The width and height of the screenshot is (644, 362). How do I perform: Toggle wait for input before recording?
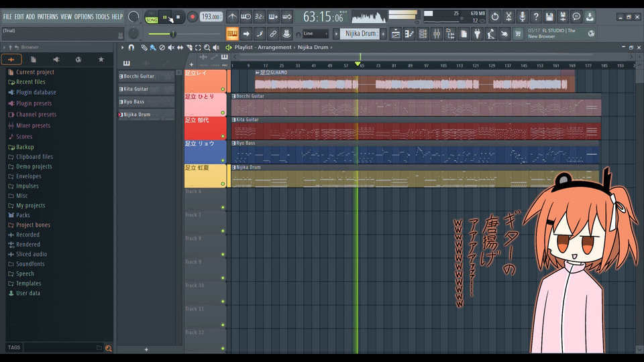click(x=246, y=17)
